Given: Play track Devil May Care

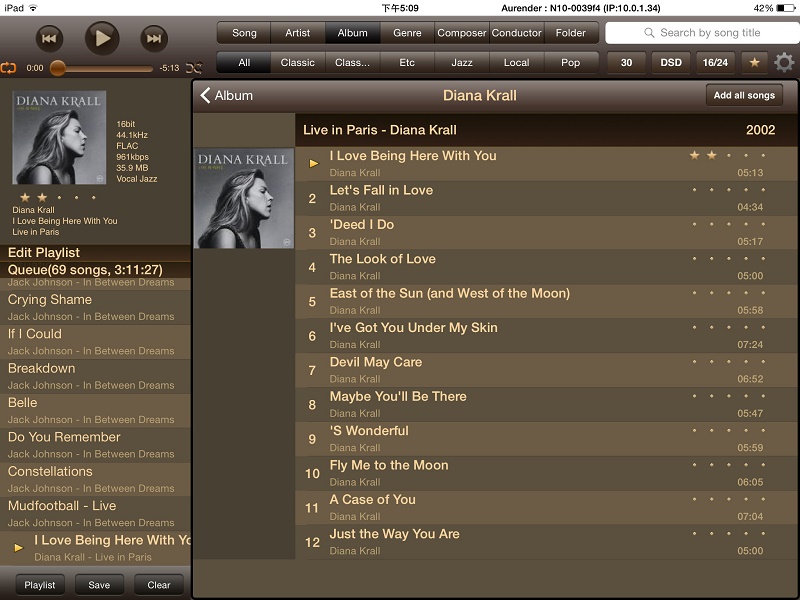Looking at the screenshot, I should (546, 370).
